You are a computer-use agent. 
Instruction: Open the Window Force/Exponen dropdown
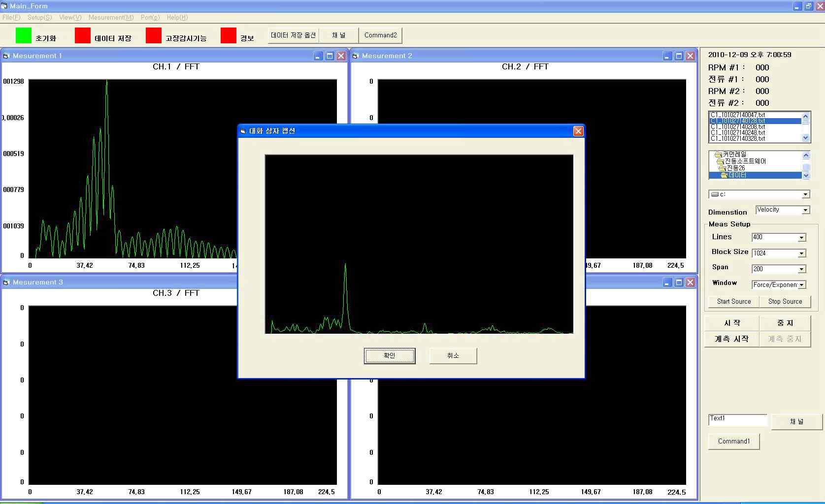click(802, 285)
